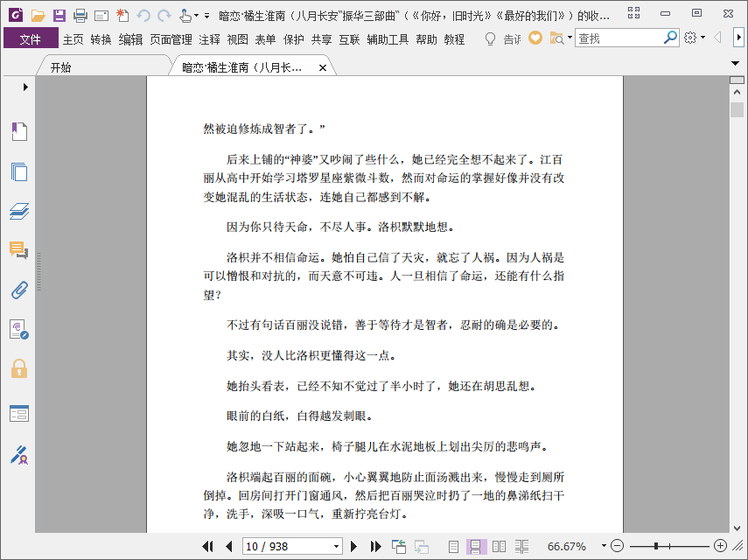Select the hand touch mode tool
Image resolution: width=748 pixels, height=560 pixels.
tap(185, 16)
